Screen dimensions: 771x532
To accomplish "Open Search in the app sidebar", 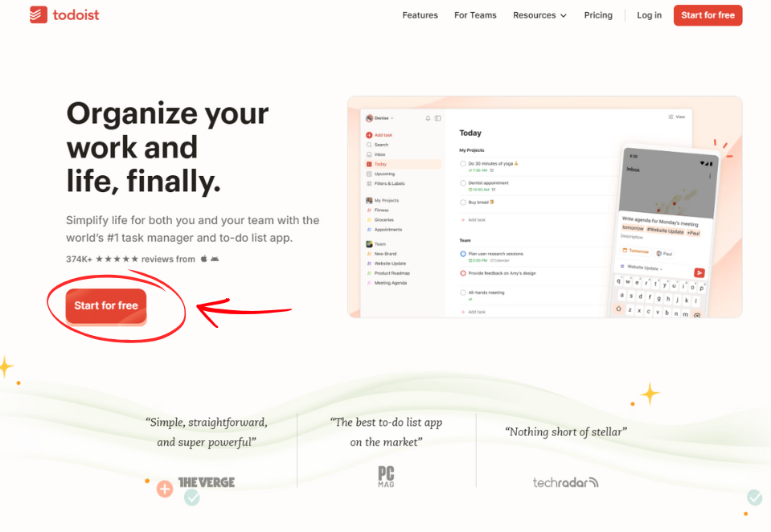I will pos(377,145).
